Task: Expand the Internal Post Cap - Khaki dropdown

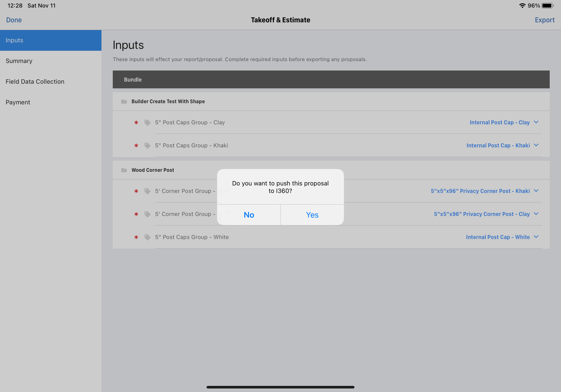Action: [x=502, y=145]
